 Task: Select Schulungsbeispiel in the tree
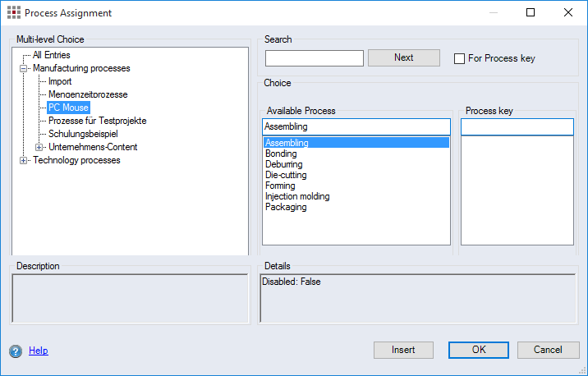tap(83, 134)
